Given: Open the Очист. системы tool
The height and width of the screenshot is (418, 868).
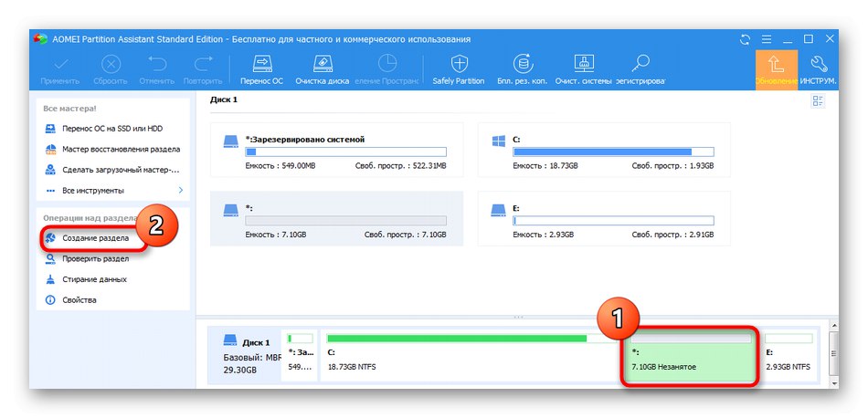Looking at the screenshot, I should coord(583,70).
